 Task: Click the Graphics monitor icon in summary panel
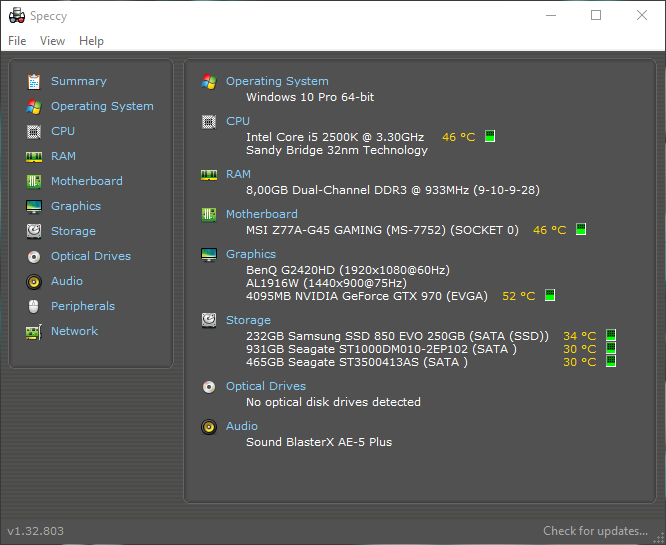click(x=209, y=254)
